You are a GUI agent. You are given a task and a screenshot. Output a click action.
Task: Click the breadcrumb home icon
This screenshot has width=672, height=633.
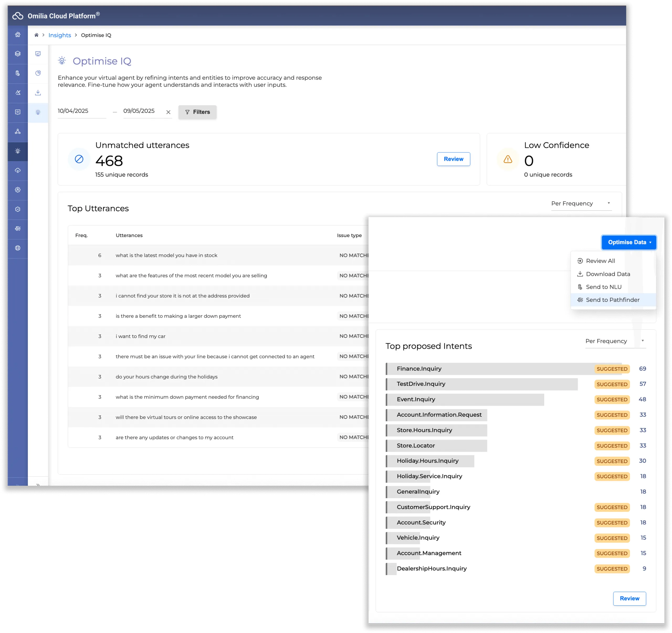click(36, 35)
